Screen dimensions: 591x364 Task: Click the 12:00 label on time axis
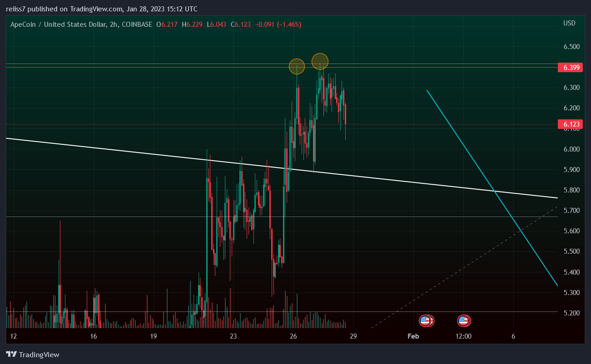pos(463,336)
